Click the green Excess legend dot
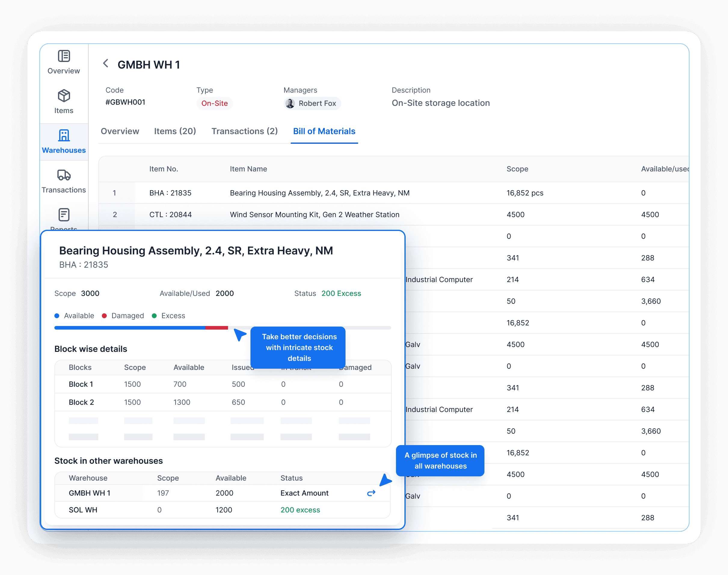The height and width of the screenshot is (575, 728). tap(154, 316)
